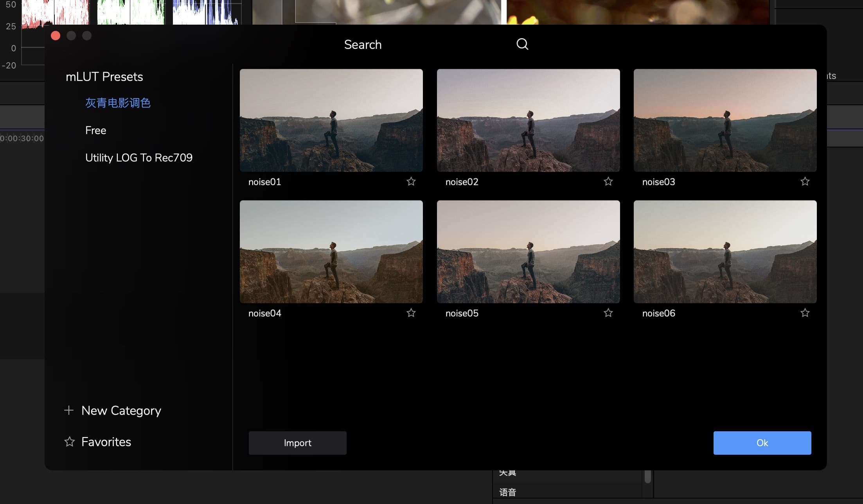Apply the noise05 LUT thumbnail
863x504 pixels.
528,252
